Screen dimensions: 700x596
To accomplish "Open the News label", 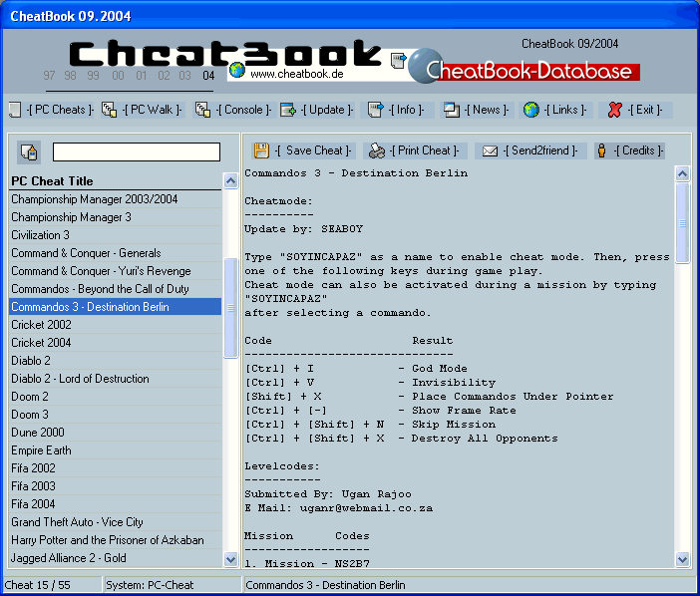I will tap(487, 110).
